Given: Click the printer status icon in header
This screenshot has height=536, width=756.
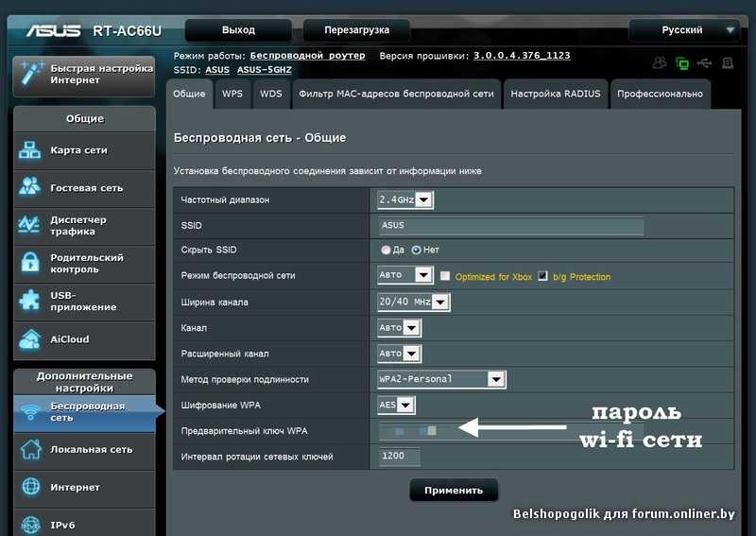Looking at the screenshot, I should pos(728,62).
